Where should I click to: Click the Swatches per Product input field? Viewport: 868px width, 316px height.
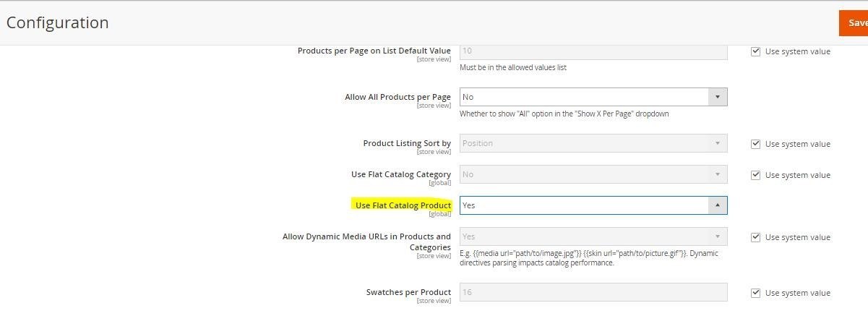593,292
